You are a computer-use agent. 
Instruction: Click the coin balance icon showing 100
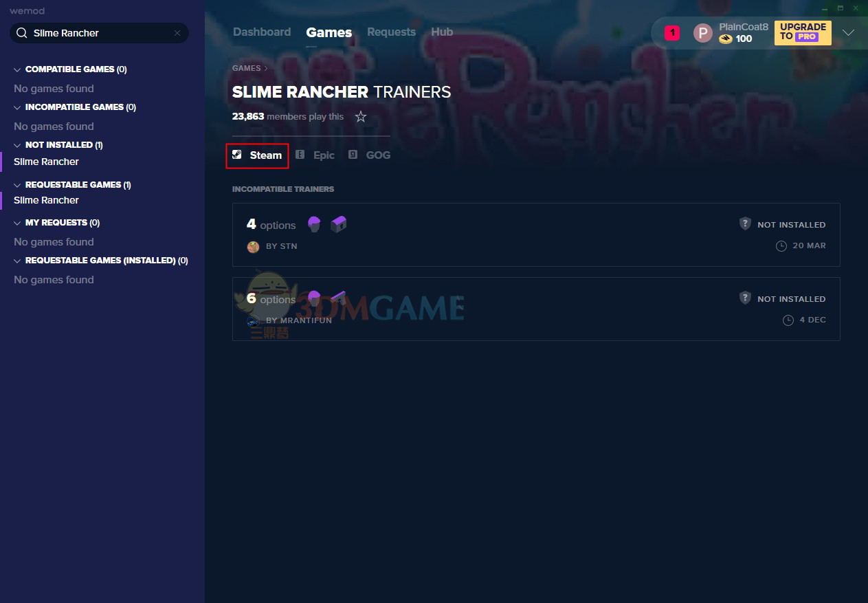[725, 39]
